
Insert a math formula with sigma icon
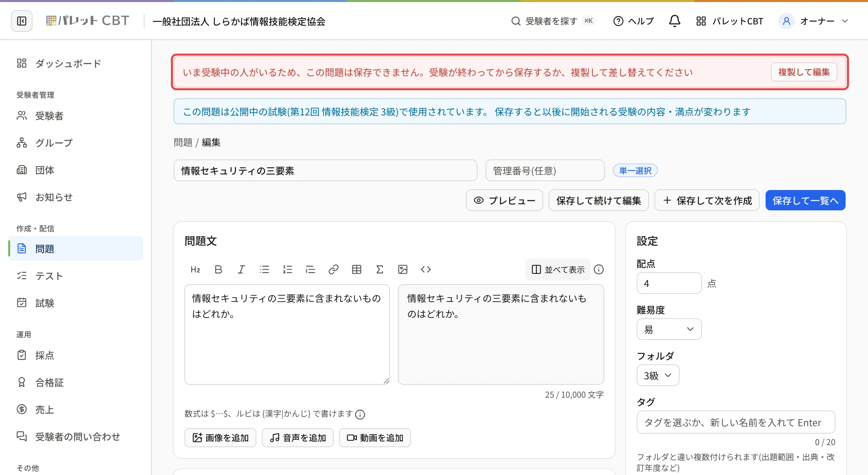pyautogui.click(x=379, y=269)
